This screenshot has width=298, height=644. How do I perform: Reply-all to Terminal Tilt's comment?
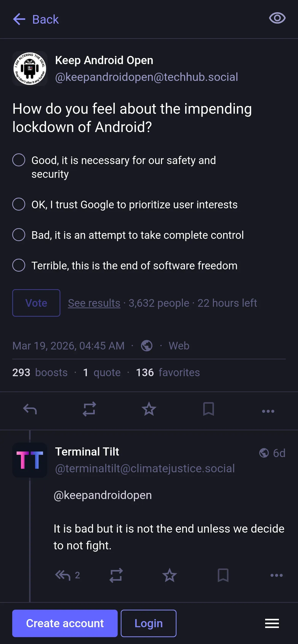pos(63,575)
